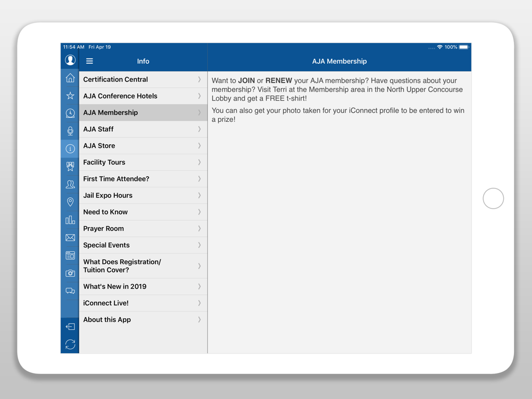Screen dimensions: 532x399
Task: Click the refresh sync icon
Action: 70,344
